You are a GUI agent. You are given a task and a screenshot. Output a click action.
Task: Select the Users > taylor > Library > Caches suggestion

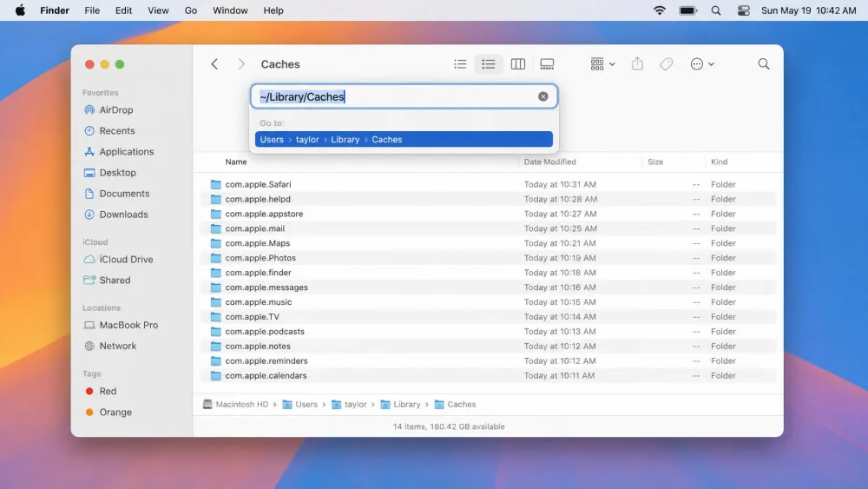404,140
